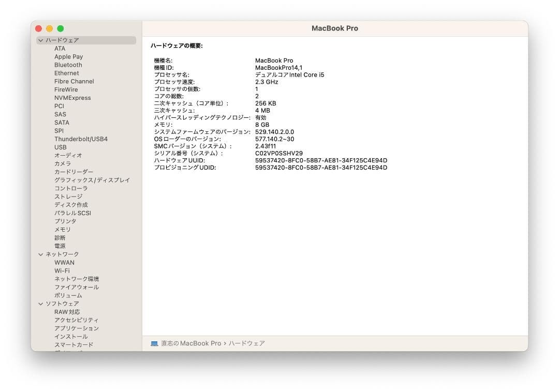The image size is (559, 392).
Task: Choose メモリ from the sidebar
Action: (x=63, y=229)
